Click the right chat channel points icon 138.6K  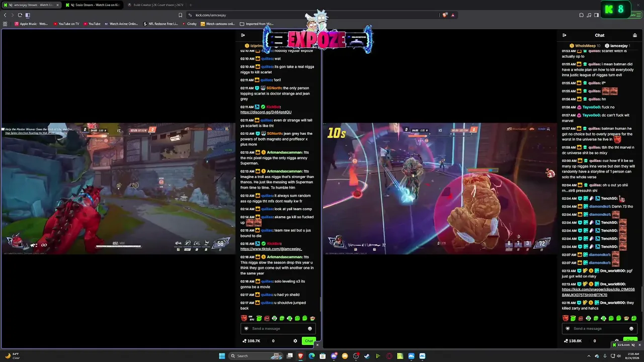coord(566,341)
